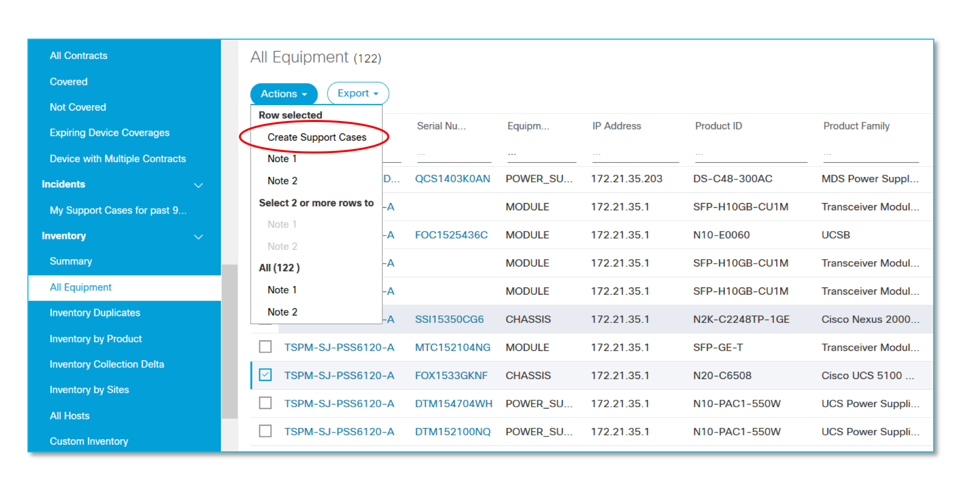Click the IP Address filter field
This screenshot has width=980, height=489.
pyautogui.click(x=635, y=154)
